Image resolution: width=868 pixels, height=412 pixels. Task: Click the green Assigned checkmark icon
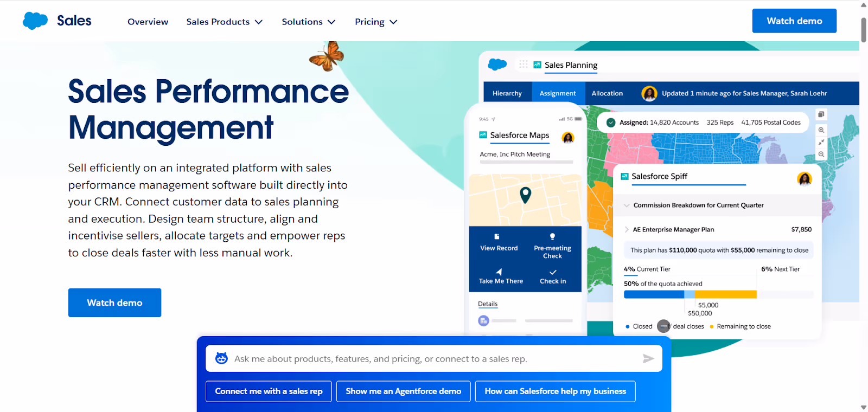point(611,123)
